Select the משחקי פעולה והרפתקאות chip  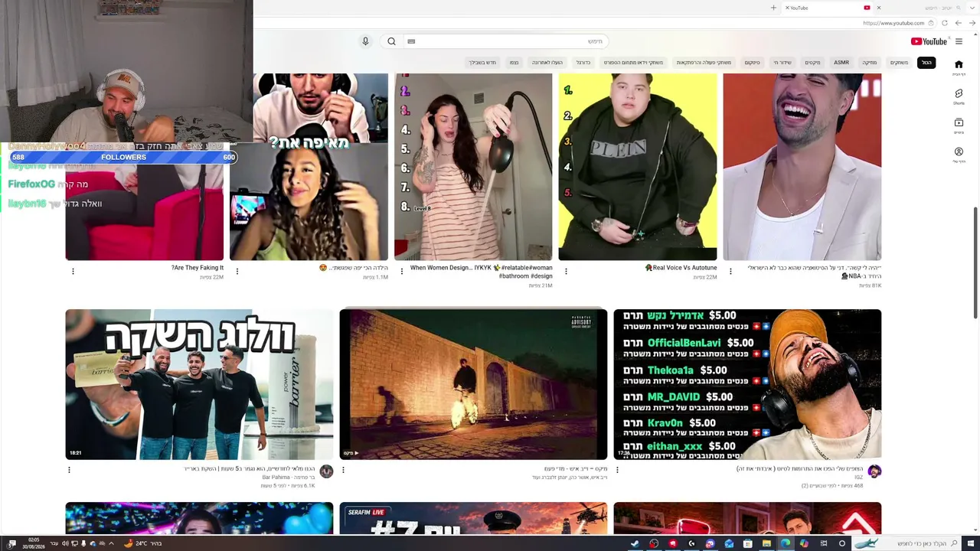(x=704, y=63)
